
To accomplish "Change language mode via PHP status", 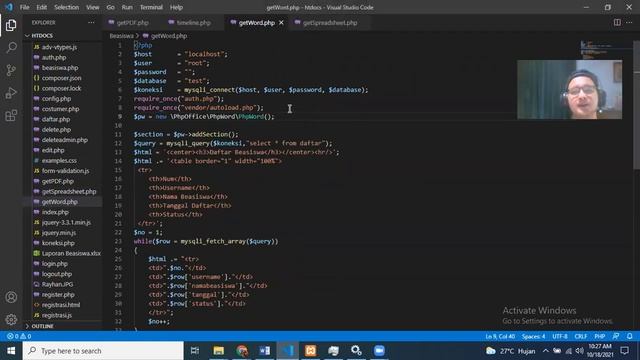I will (x=599, y=336).
